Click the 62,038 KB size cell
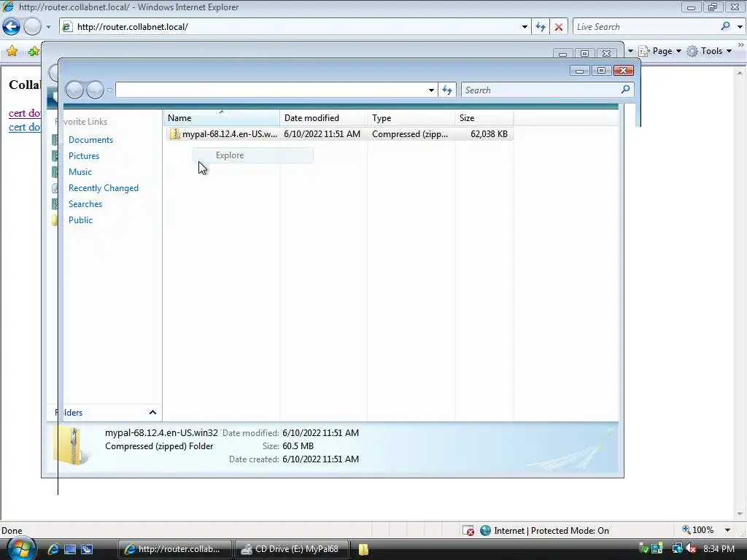Screen dimensions: 747x560 [489, 134]
